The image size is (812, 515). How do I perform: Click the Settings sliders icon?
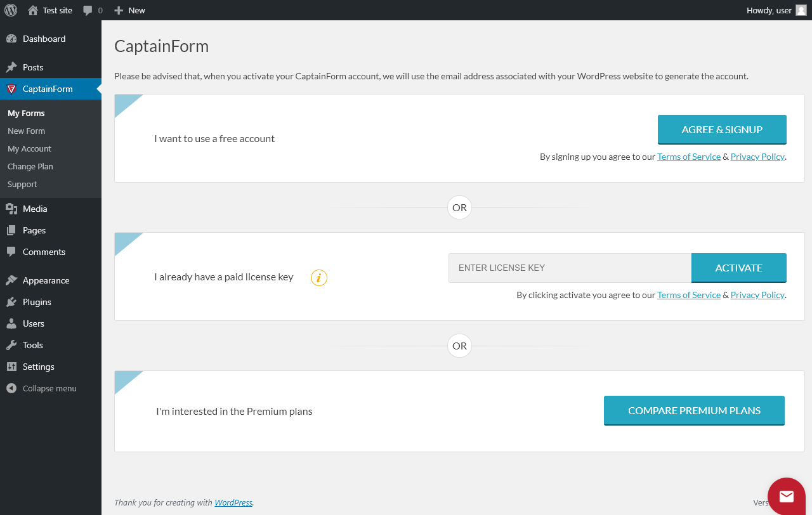coord(11,367)
